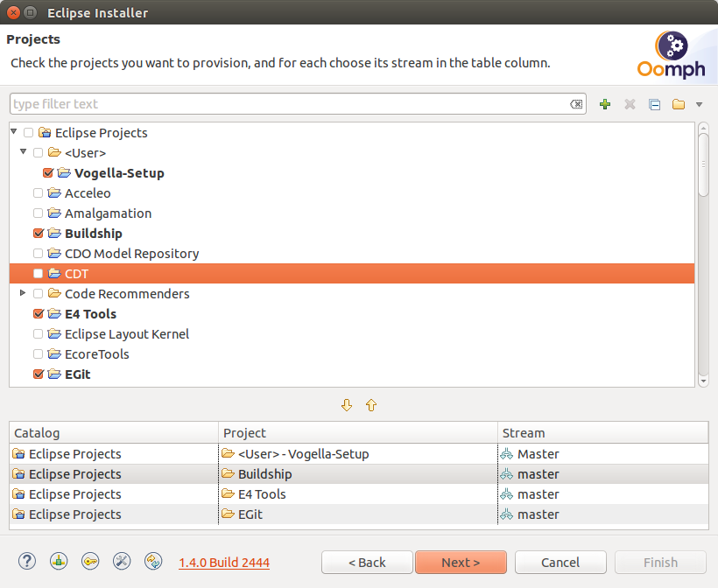Uncheck the E4 Tools checkbox
The height and width of the screenshot is (588, 718).
[38, 314]
